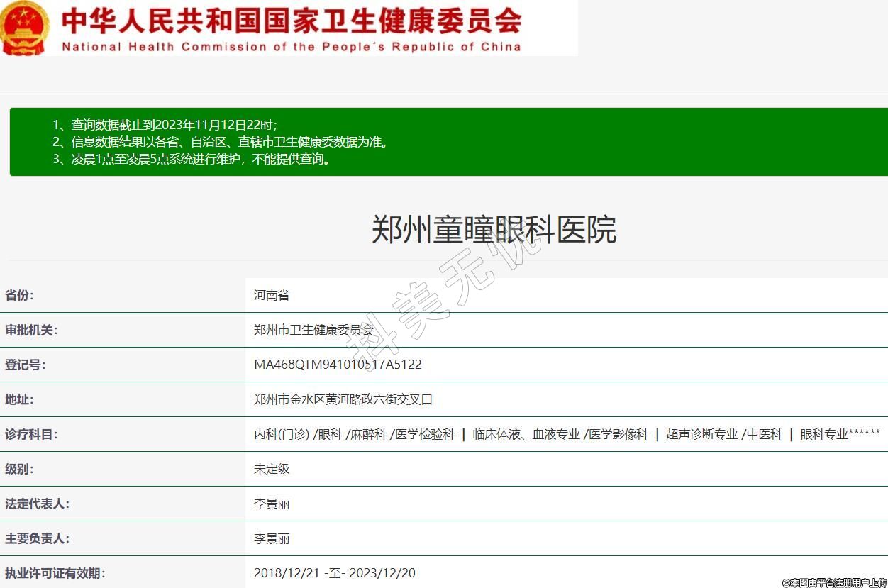Click the hospital name heading 郑州童瞳眼科医院
The image size is (888, 588).
pyautogui.click(x=494, y=230)
